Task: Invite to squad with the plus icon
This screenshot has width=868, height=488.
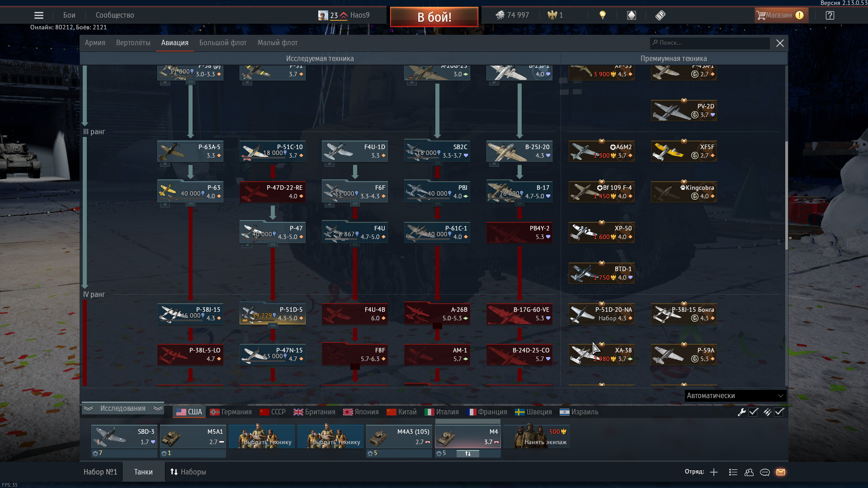Action: (714, 472)
